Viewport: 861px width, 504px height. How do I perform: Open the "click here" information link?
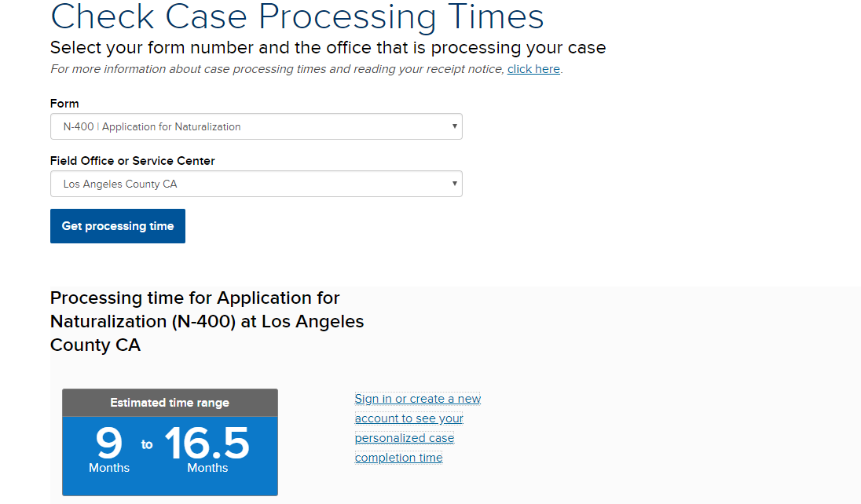point(533,69)
